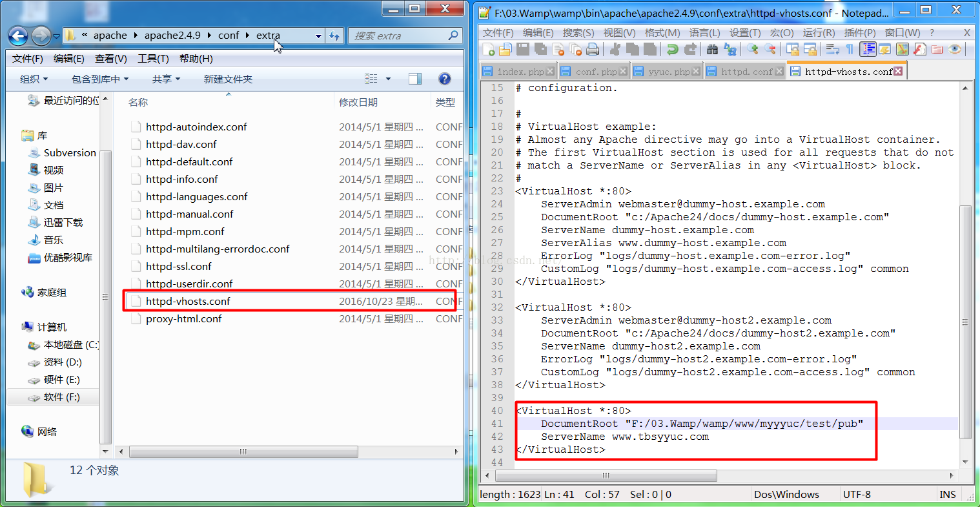Image resolution: width=980 pixels, height=507 pixels.
Task: Open the 查看(V) menu in Explorer
Action: [111, 58]
